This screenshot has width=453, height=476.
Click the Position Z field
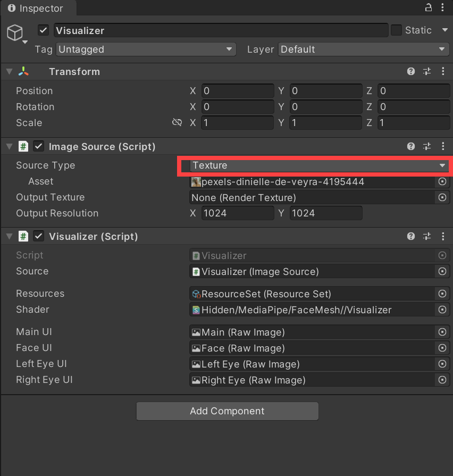click(414, 91)
